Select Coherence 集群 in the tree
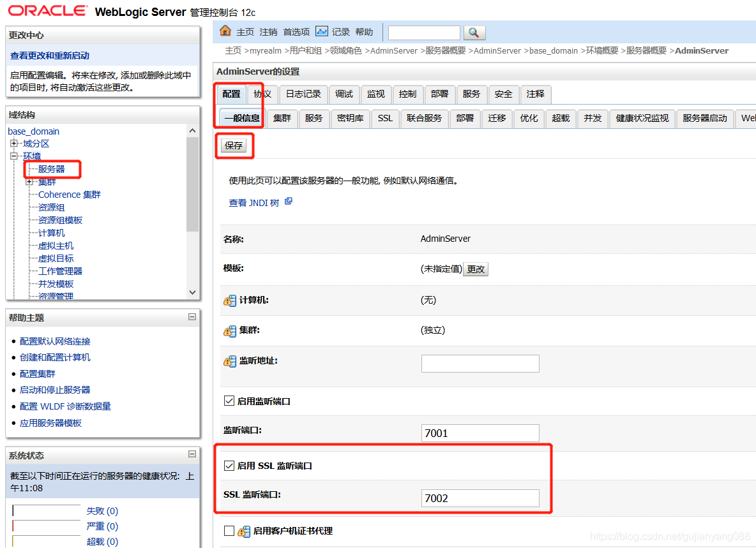 (x=70, y=195)
